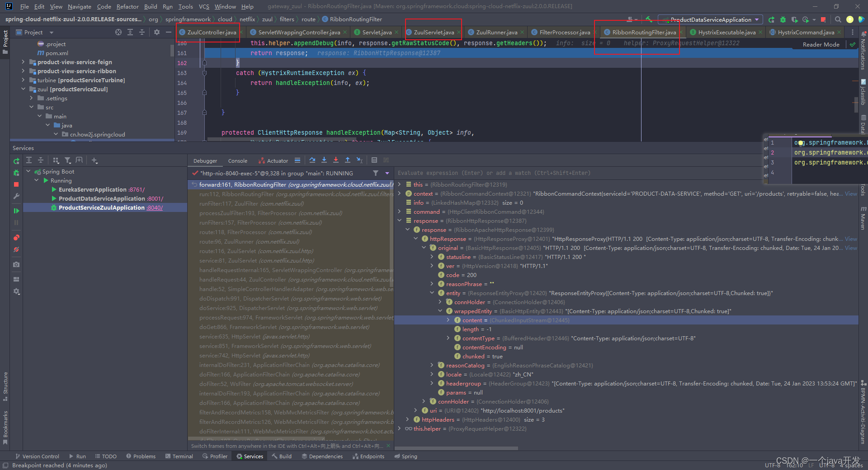Switch to HystrixCommand.java tab
The image size is (868, 470).
tap(806, 32)
